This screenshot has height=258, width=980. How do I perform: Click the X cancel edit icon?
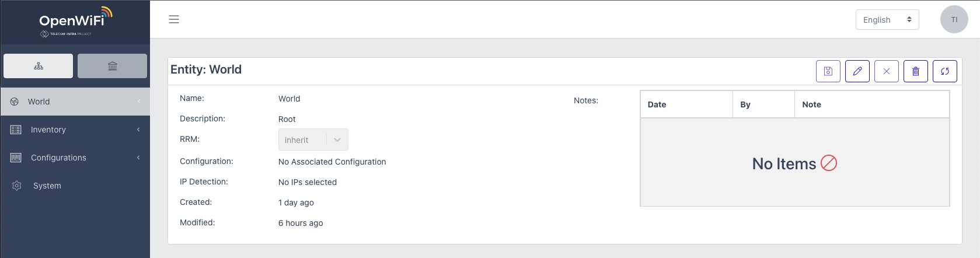click(886, 71)
